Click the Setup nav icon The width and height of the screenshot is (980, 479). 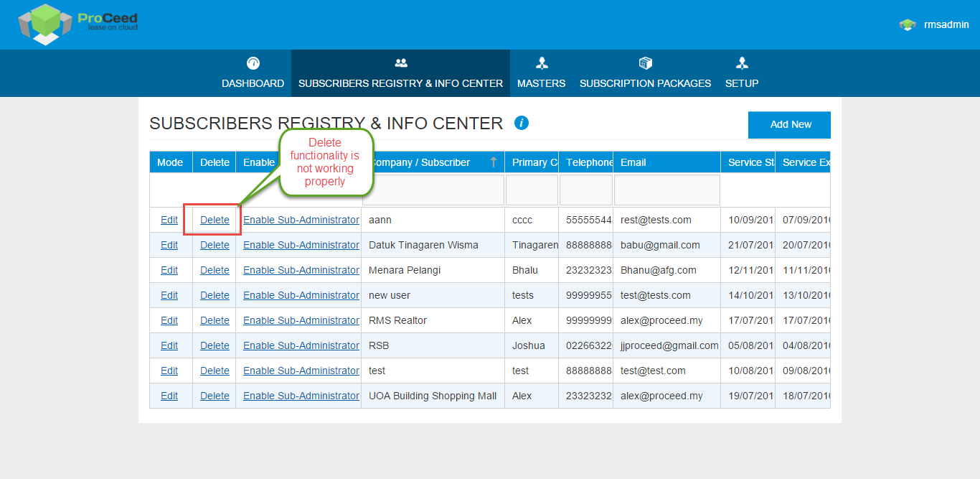coord(742,63)
